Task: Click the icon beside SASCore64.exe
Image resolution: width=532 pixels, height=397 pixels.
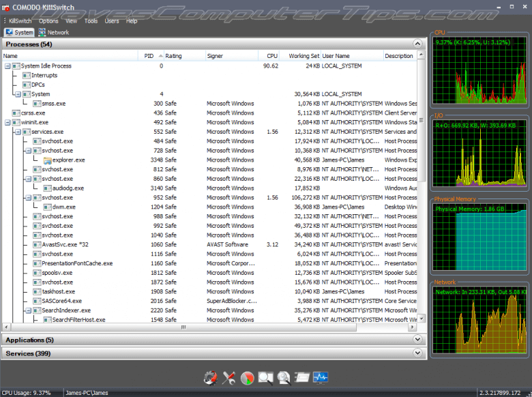Action: point(37,301)
